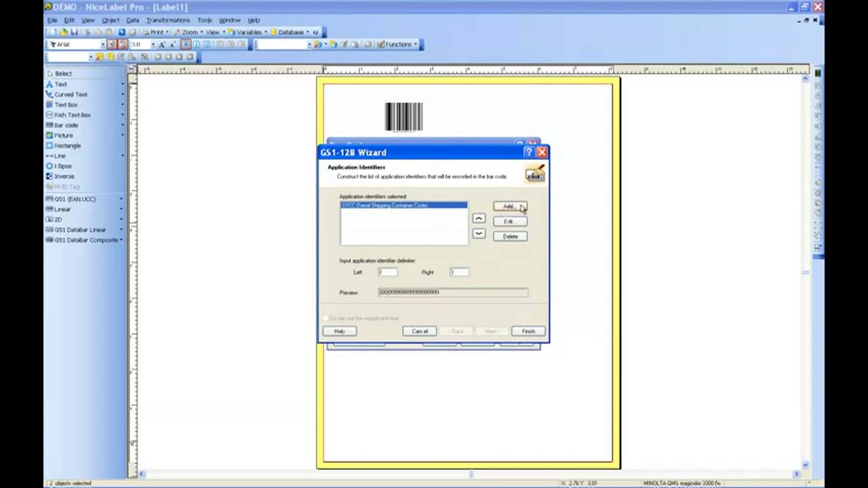Click the Edit button in wizard
Screen dimensions: 868x488
(510, 222)
